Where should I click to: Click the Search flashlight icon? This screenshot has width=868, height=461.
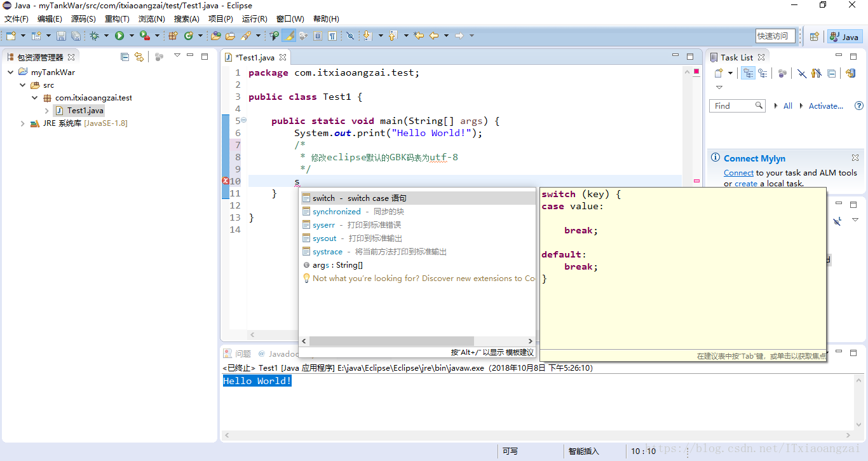[x=246, y=36]
